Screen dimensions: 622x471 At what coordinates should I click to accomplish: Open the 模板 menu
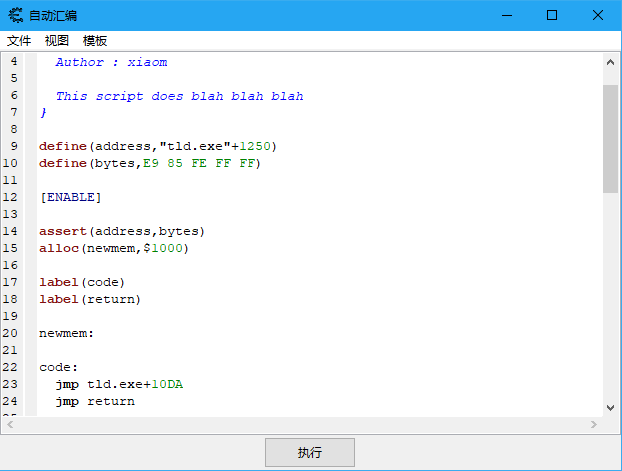[x=95, y=41]
